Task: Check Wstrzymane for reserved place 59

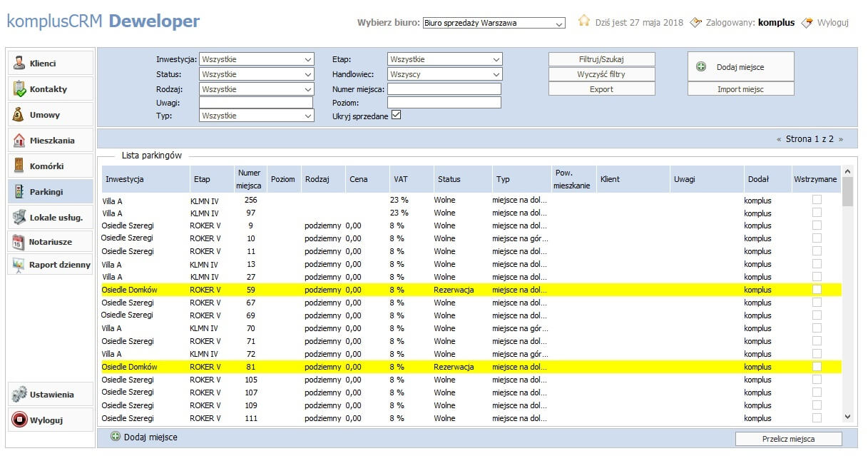Action: [817, 290]
